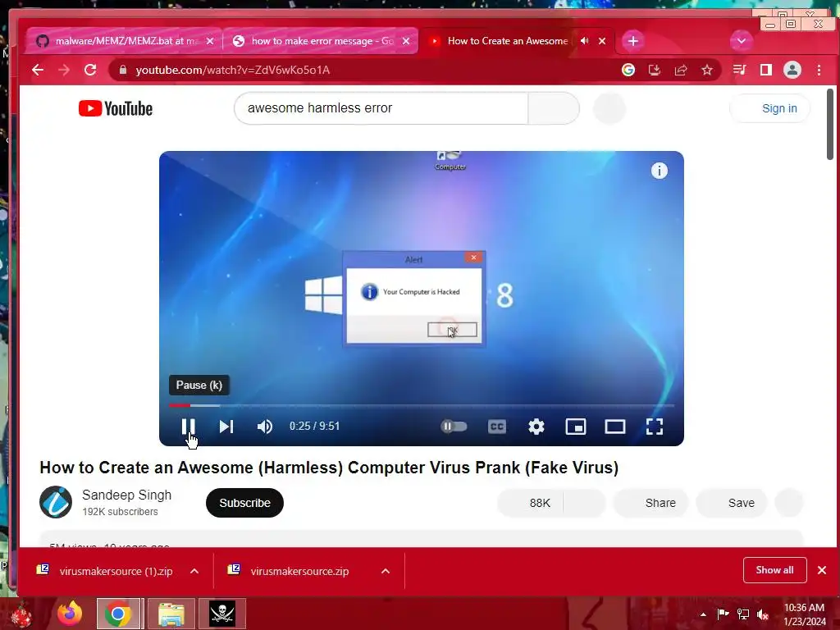Save the video to playlist
This screenshot has width=840, height=630.
coord(732,503)
